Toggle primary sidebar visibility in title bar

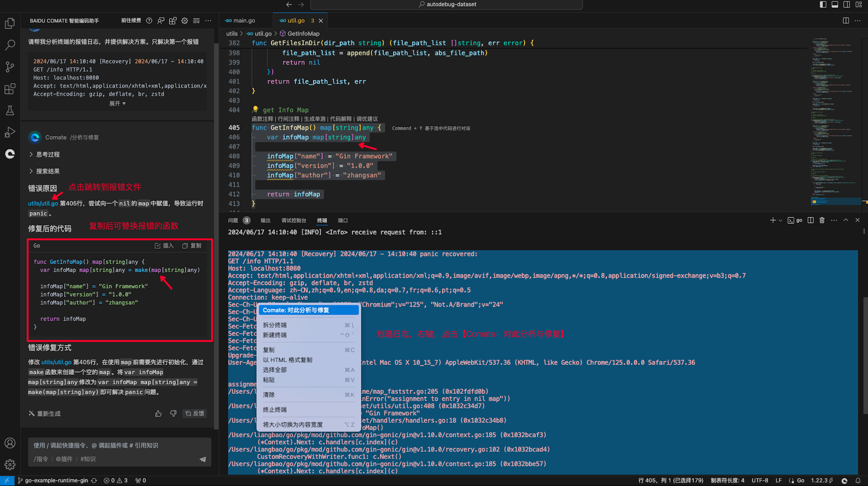823,5
